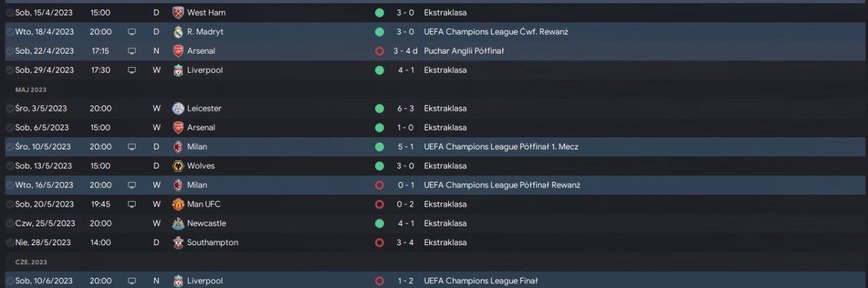Toggle the check circle beside Sob, 13/5/2023
Viewport: 868px width, 288px height.
click(9, 166)
